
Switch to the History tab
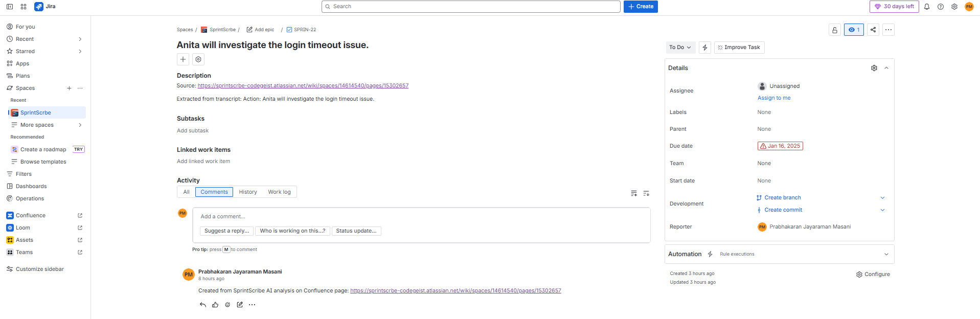tap(248, 192)
